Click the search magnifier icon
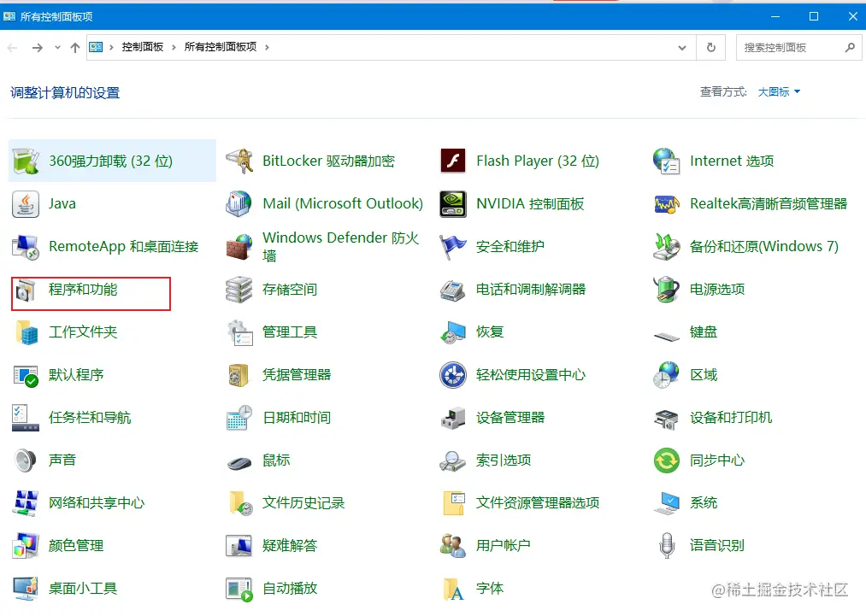 (850, 48)
